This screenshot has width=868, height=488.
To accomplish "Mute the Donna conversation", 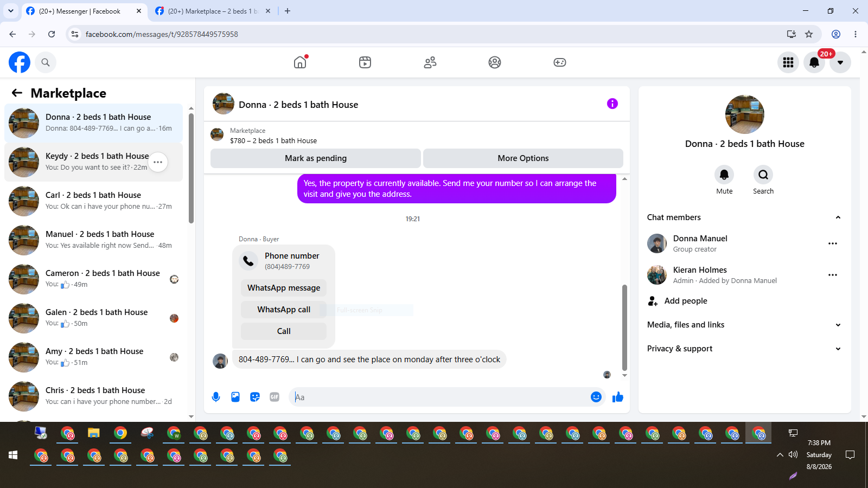I will [724, 175].
